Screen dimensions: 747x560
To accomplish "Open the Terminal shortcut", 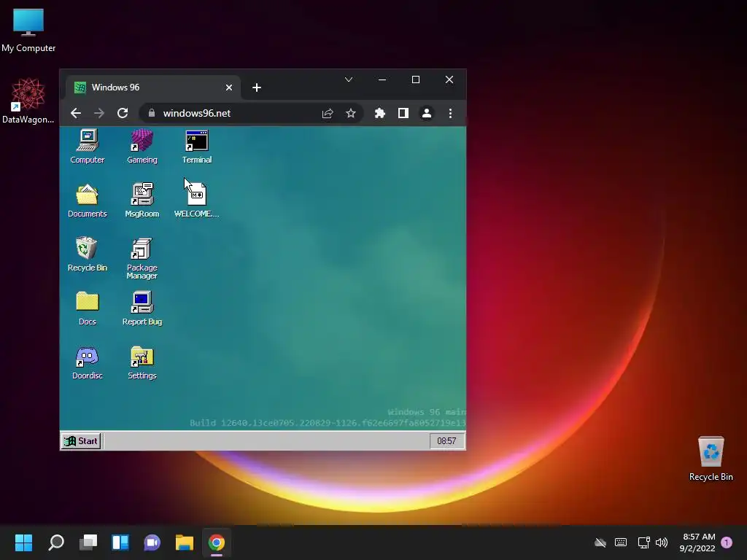I will pyautogui.click(x=197, y=146).
